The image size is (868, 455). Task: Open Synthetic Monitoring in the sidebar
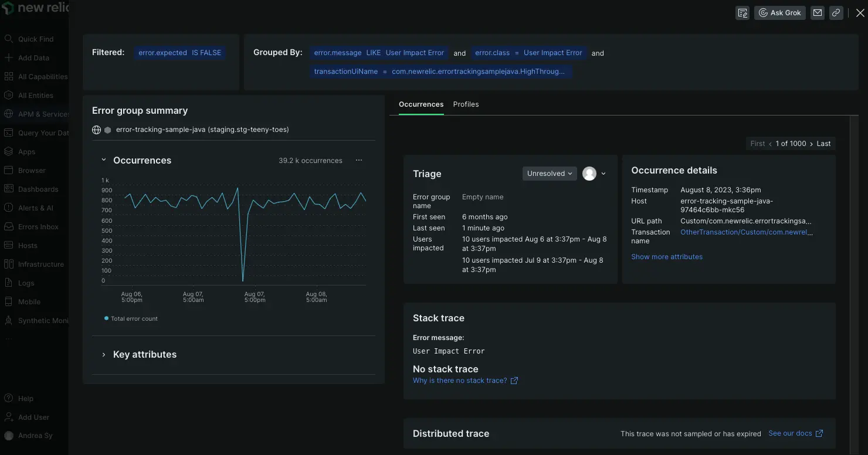click(x=43, y=321)
